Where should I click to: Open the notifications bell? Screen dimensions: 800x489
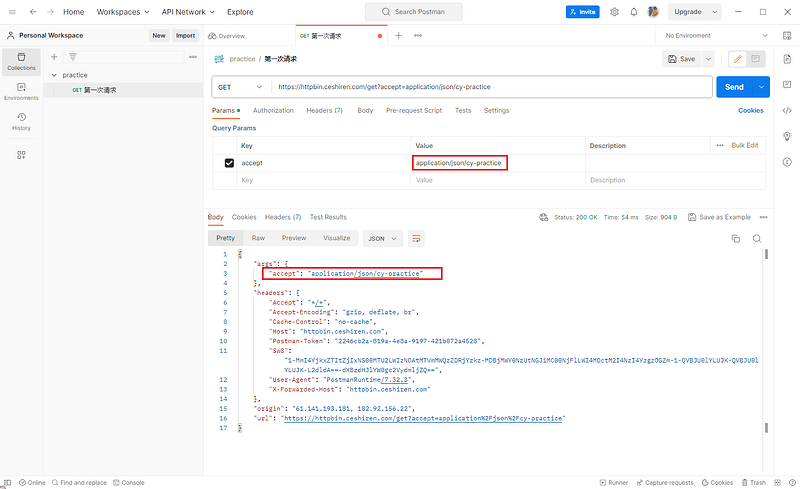point(634,12)
